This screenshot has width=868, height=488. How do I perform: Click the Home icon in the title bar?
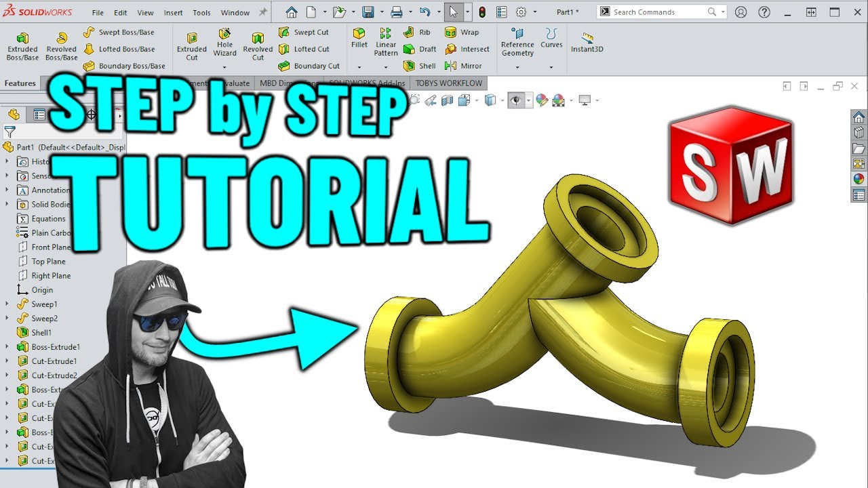(292, 12)
